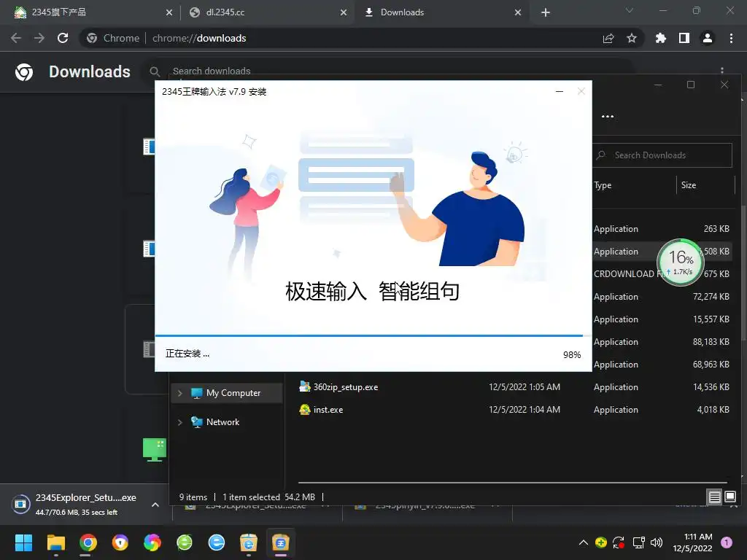Open Chrome profile avatar icon

(x=708, y=38)
